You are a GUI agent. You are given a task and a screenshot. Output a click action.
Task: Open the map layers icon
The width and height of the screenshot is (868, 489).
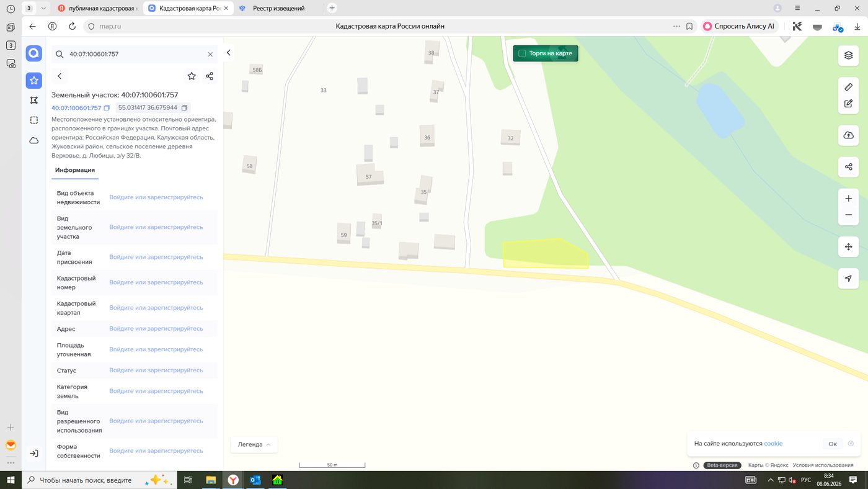(x=848, y=55)
